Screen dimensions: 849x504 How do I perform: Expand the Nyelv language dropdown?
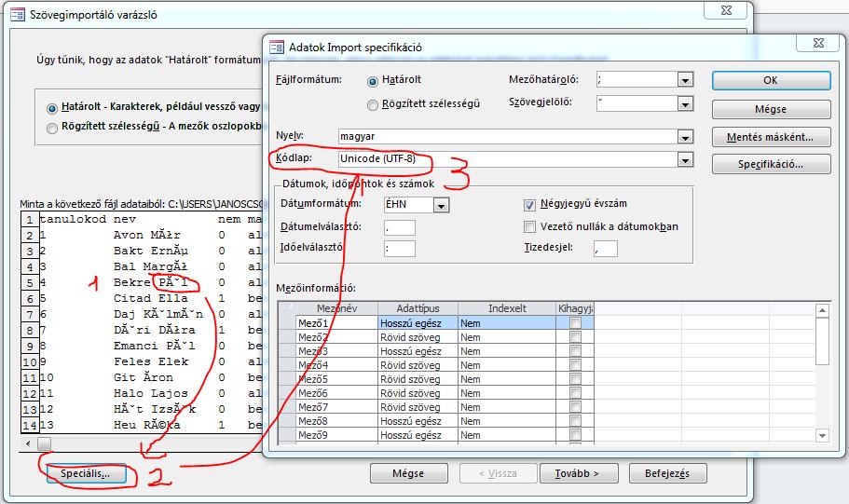point(685,136)
